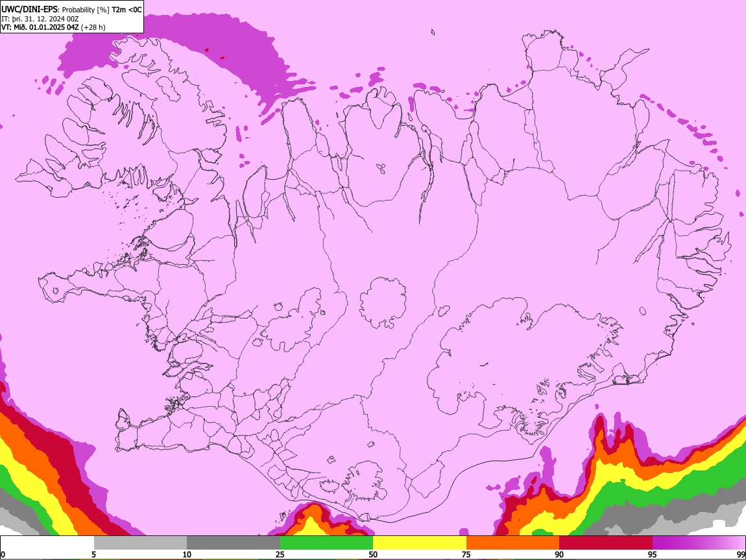Click the 'Probability [%] T2m <0C' label
The height and width of the screenshot is (560, 746).
click(x=102, y=10)
